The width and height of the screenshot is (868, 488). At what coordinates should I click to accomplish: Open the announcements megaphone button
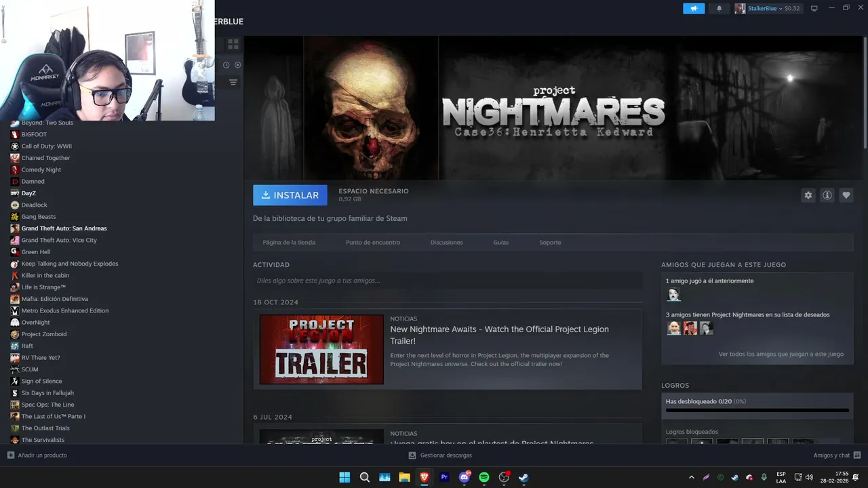[694, 8]
